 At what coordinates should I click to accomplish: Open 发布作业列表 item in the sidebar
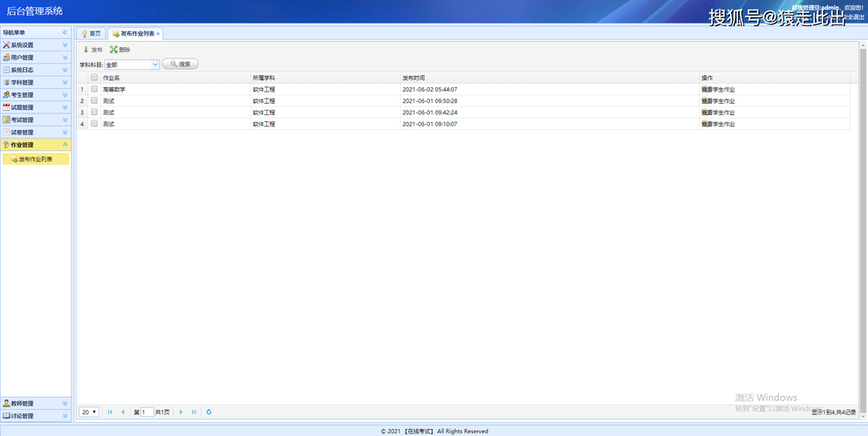pos(36,160)
